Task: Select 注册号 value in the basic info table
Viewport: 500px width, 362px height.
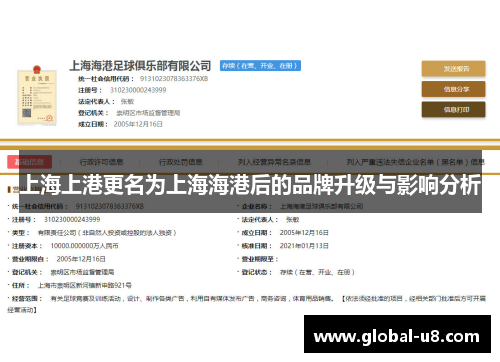Action: [x=72, y=219]
